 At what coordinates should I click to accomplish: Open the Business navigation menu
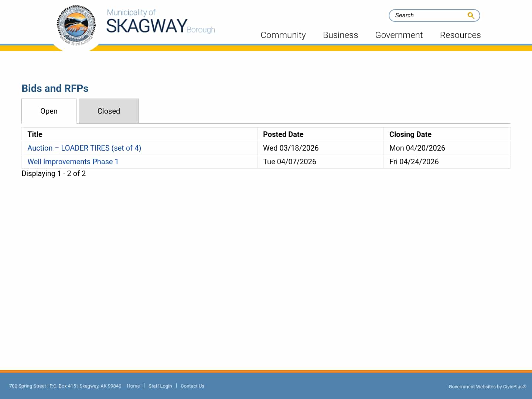(340, 35)
